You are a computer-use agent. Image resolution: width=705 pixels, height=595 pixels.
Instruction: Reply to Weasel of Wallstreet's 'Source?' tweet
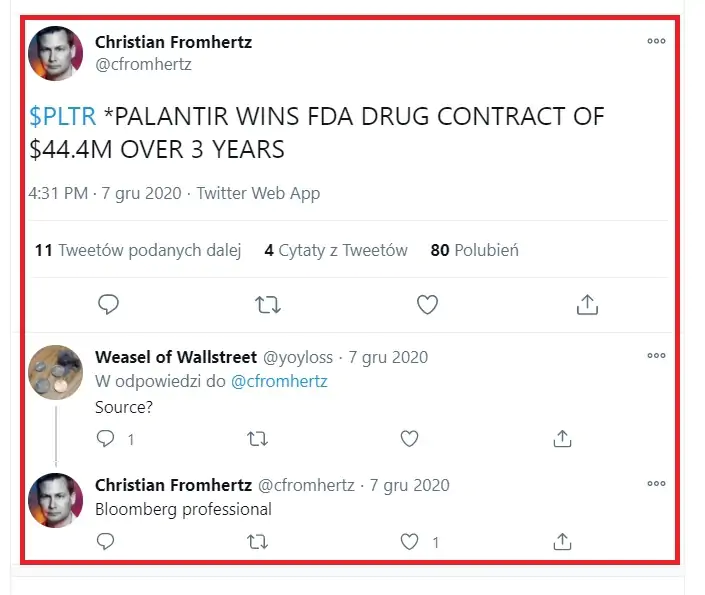coord(106,438)
